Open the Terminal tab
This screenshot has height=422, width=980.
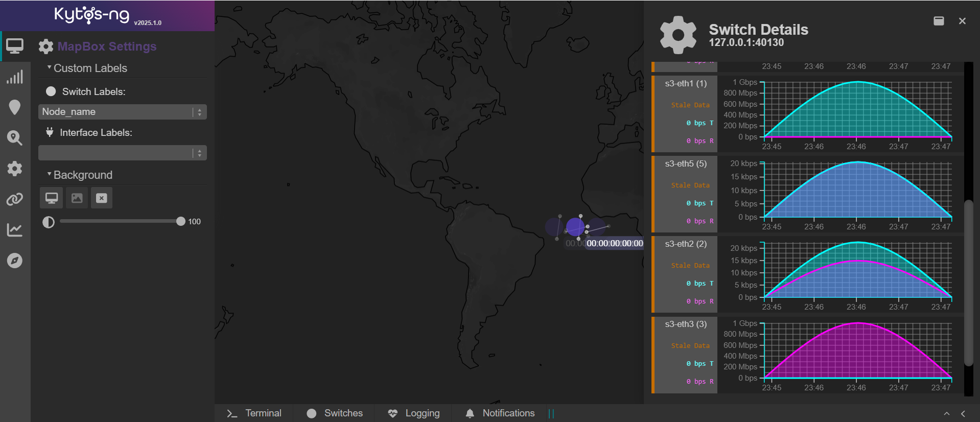[x=254, y=413]
